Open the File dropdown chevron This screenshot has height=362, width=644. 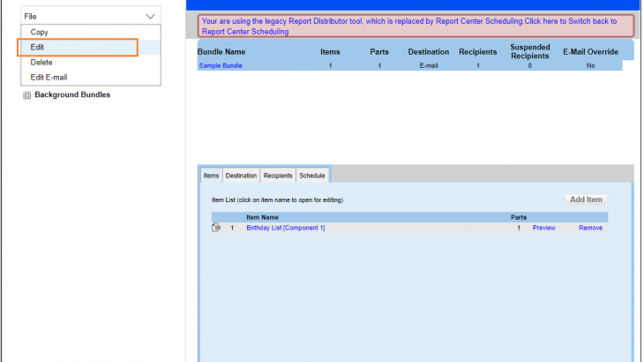[150, 17]
